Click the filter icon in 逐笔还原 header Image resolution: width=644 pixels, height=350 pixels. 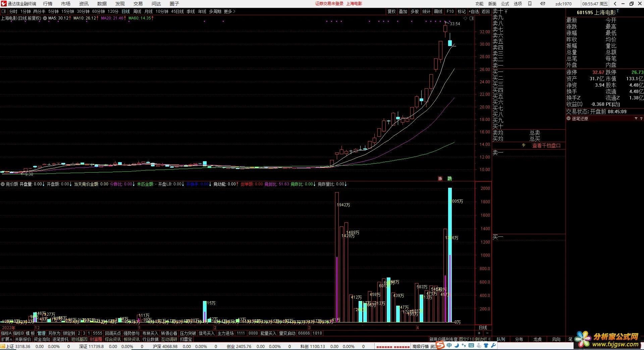(x=636, y=119)
